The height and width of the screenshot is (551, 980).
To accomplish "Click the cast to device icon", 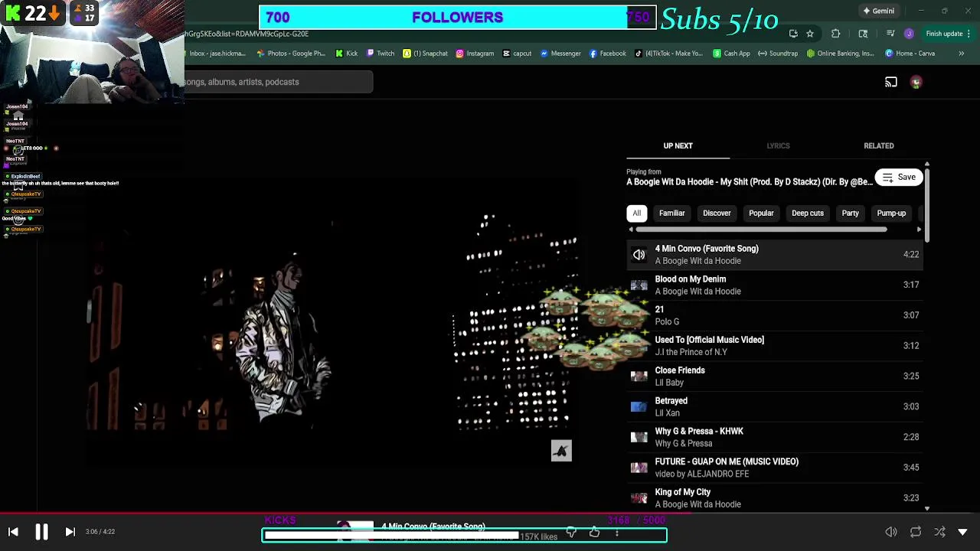I will (891, 82).
